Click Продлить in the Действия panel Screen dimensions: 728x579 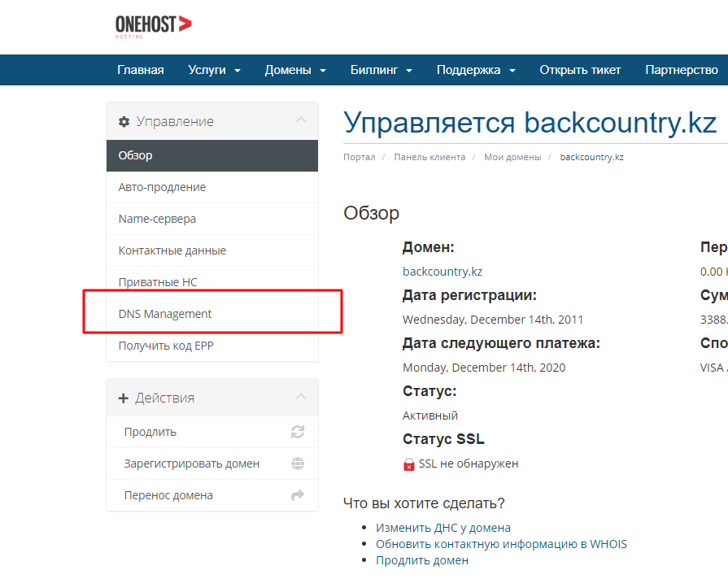pyautogui.click(x=212, y=432)
